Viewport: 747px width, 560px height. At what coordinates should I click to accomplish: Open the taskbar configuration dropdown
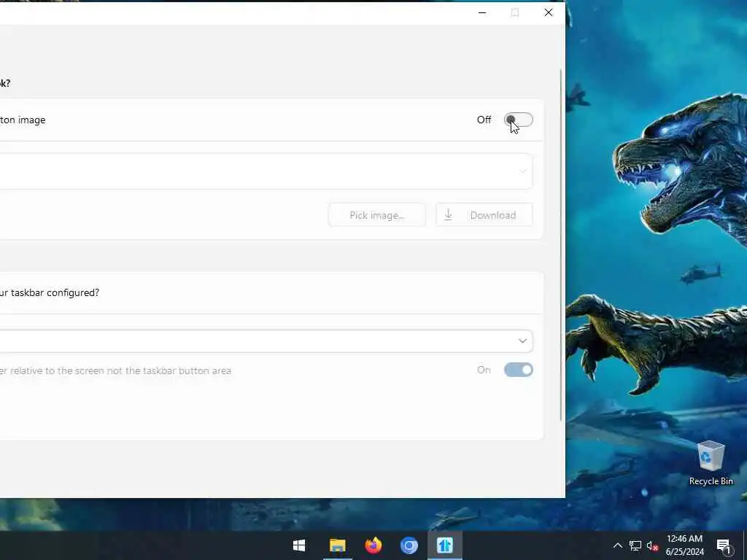coord(266,341)
